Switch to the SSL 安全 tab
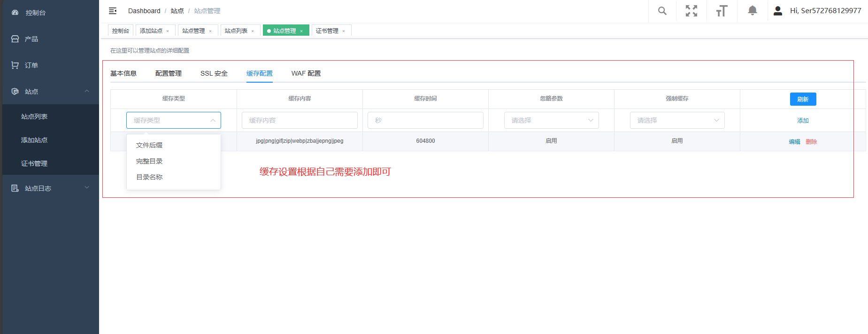The image size is (868, 334). pyautogui.click(x=214, y=73)
